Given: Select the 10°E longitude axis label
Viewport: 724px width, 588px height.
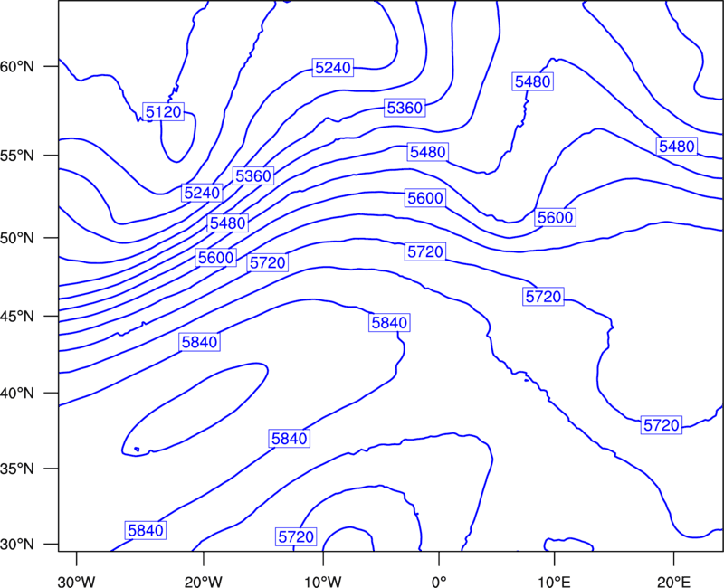Looking at the screenshot, I should pos(554,582).
